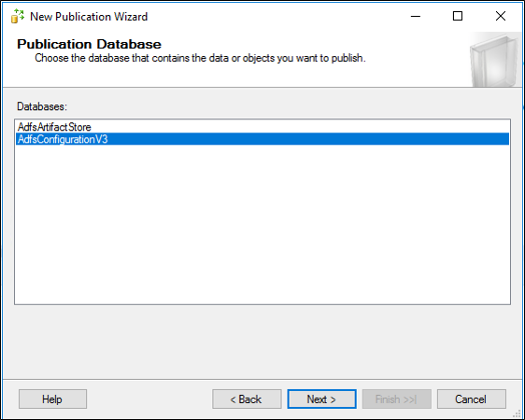Continue with the Next > button
Image resolution: width=525 pixels, height=420 pixels.
[x=321, y=399]
